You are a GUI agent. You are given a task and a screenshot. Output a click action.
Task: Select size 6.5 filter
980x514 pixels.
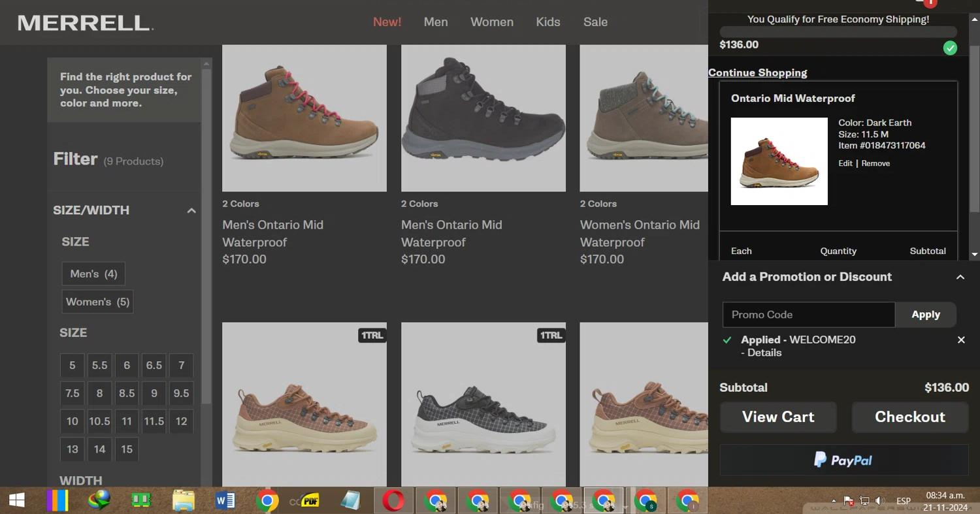tap(154, 366)
